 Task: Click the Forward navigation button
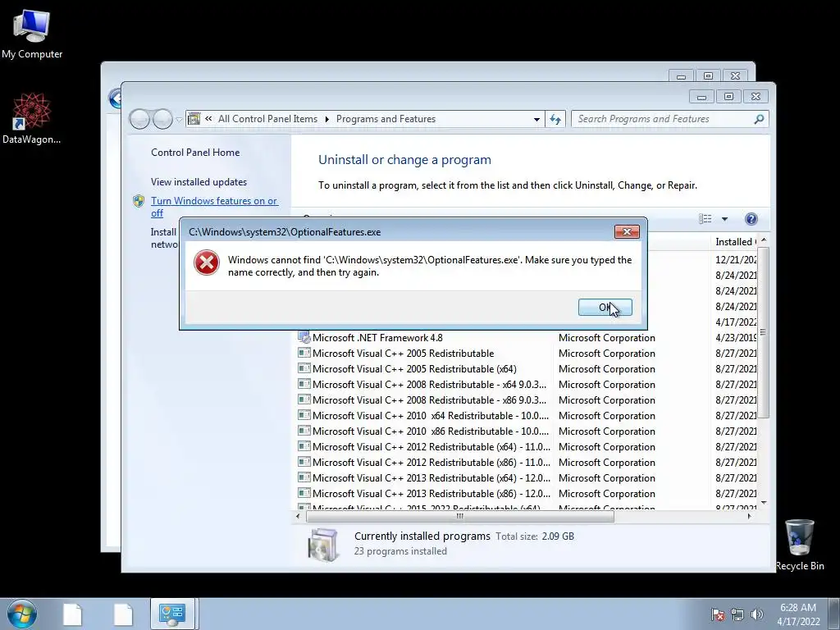(162, 119)
